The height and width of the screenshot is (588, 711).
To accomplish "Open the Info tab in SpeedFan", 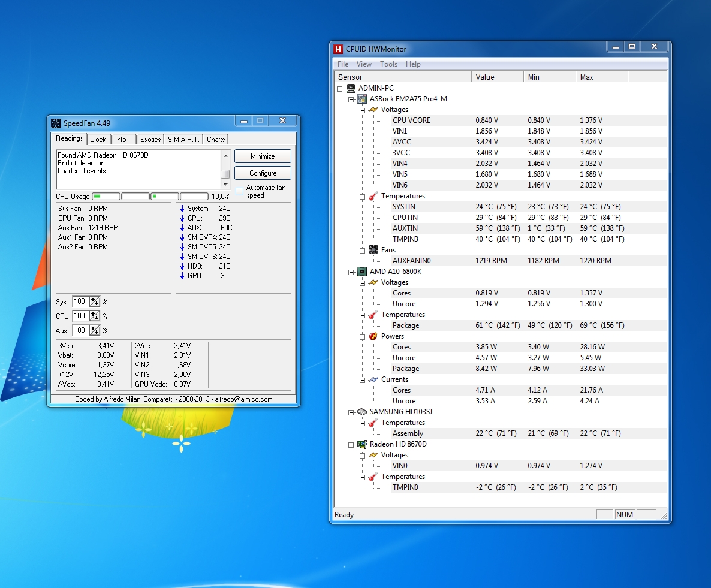I will pyautogui.click(x=120, y=140).
